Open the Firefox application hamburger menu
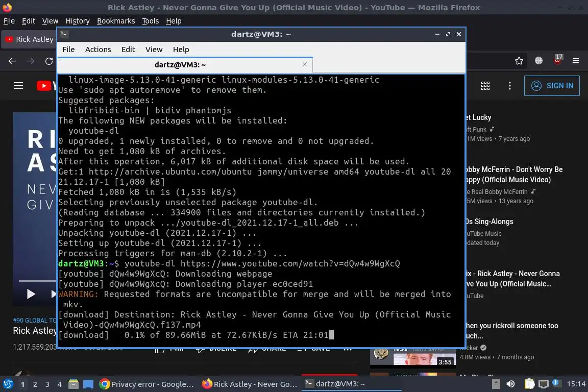The width and height of the screenshot is (588, 392). coord(576,61)
